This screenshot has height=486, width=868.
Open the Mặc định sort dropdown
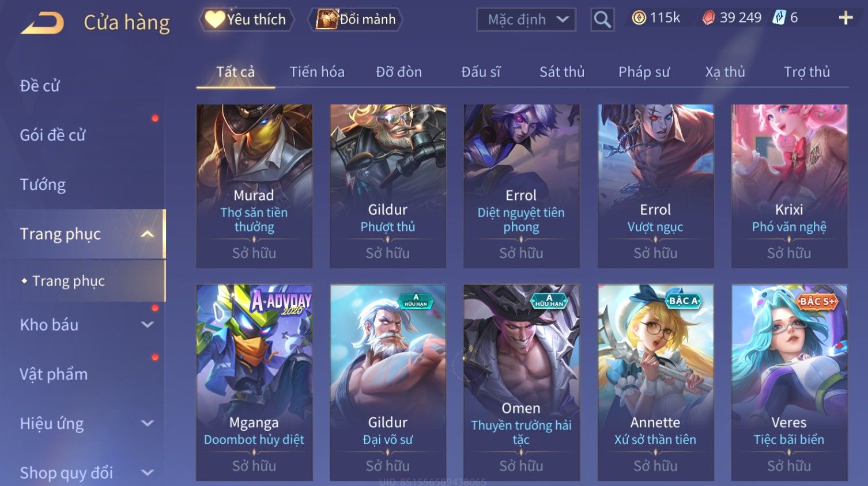526,20
